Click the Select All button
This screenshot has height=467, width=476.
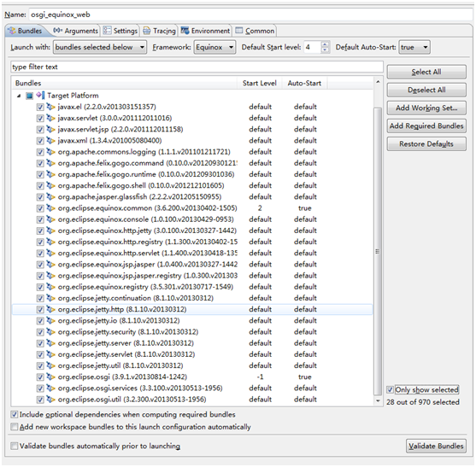pyautogui.click(x=426, y=72)
